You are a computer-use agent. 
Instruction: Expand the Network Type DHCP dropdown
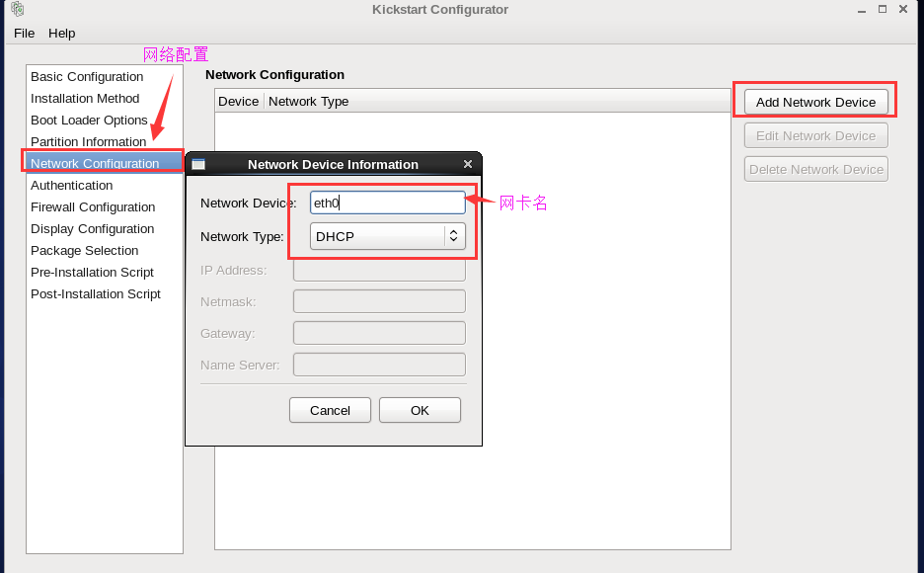point(388,236)
